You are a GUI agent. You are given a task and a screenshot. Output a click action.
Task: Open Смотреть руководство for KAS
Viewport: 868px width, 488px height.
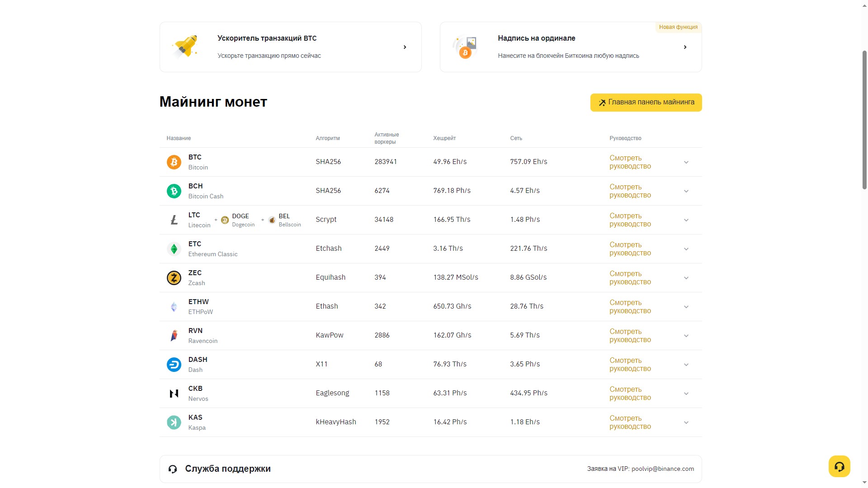click(630, 422)
